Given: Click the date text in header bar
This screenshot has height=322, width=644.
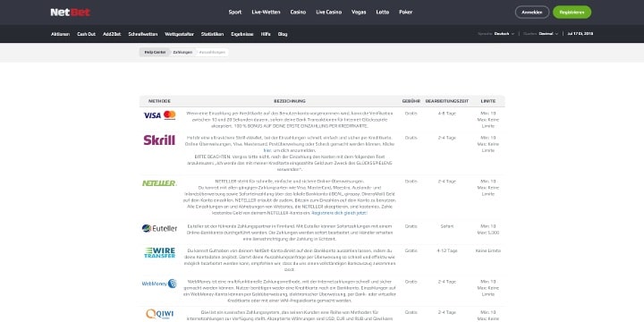Looking at the screenshot, I should point(580,34).
